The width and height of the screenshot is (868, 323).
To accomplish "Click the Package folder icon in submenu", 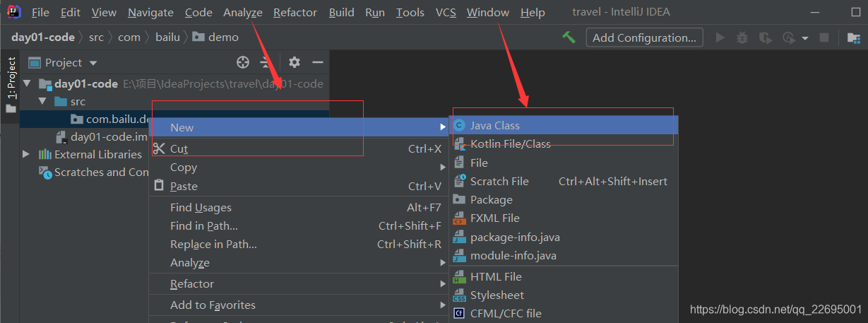I will pyautogui.click(x=459, y=199).
